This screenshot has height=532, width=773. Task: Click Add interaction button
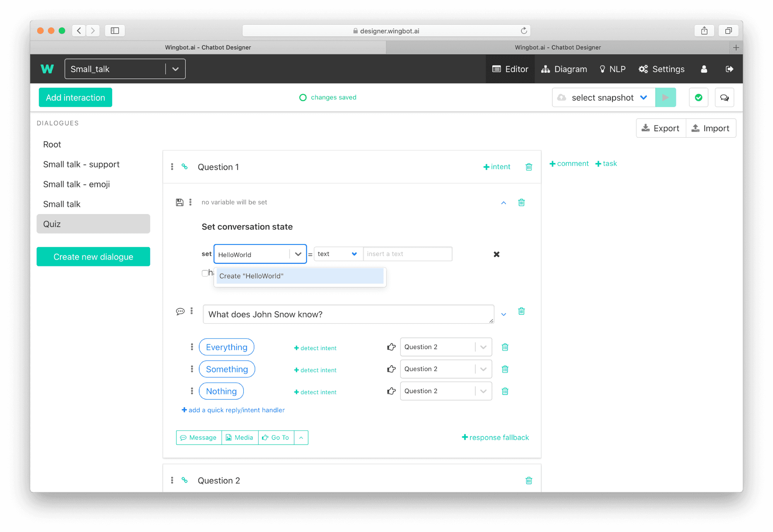(x=75, y=97)
